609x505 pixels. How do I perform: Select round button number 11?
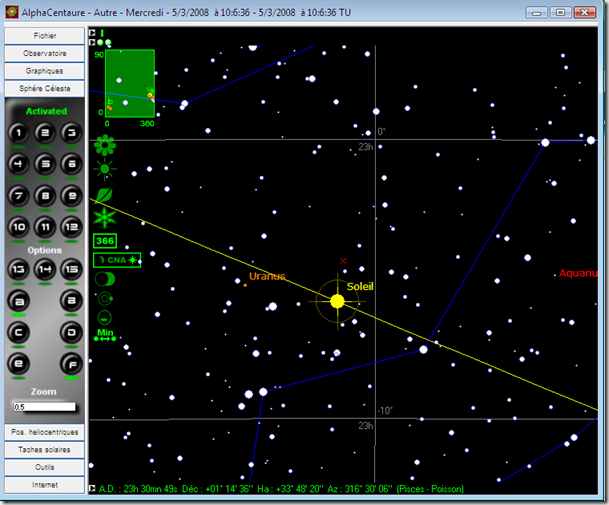point(45,227)
